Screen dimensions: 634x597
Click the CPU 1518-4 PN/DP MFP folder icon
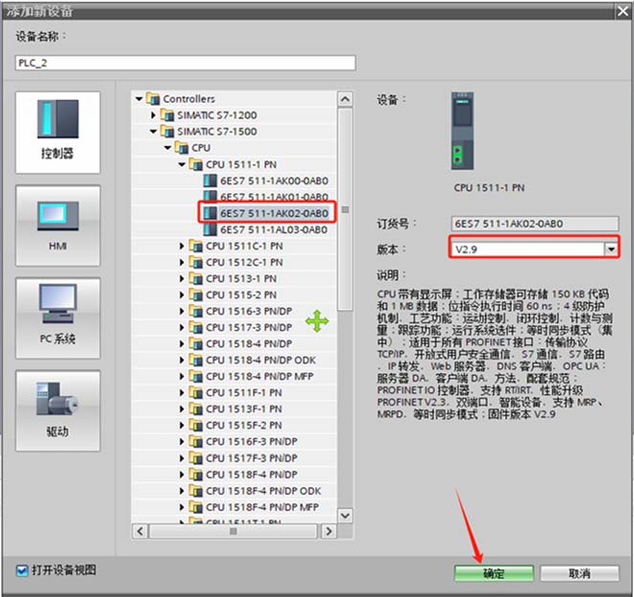(x=196, y=376)
